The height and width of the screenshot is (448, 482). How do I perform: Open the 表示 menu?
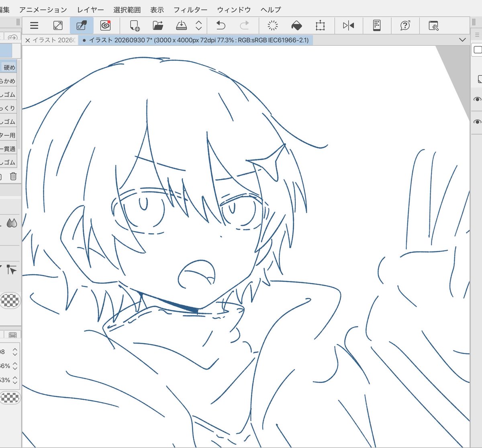coord(157,10)
